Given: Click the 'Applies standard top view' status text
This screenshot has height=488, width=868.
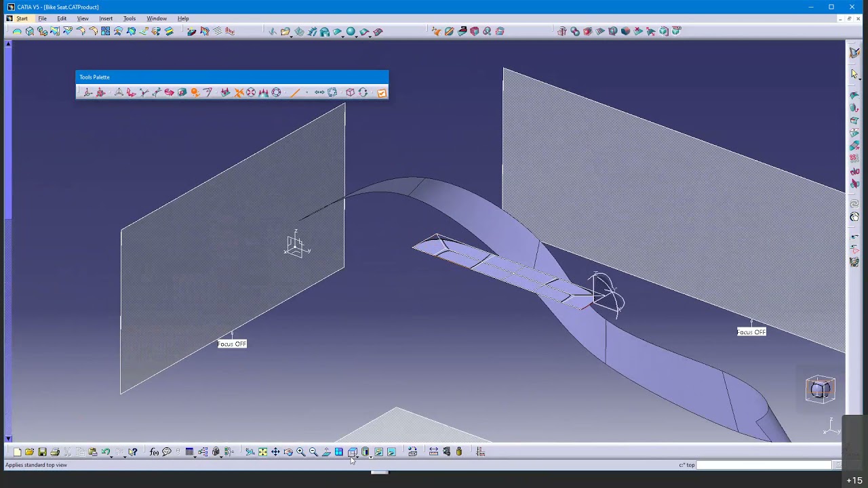Looking at the screenshot, I should click(x=37, y=465).
